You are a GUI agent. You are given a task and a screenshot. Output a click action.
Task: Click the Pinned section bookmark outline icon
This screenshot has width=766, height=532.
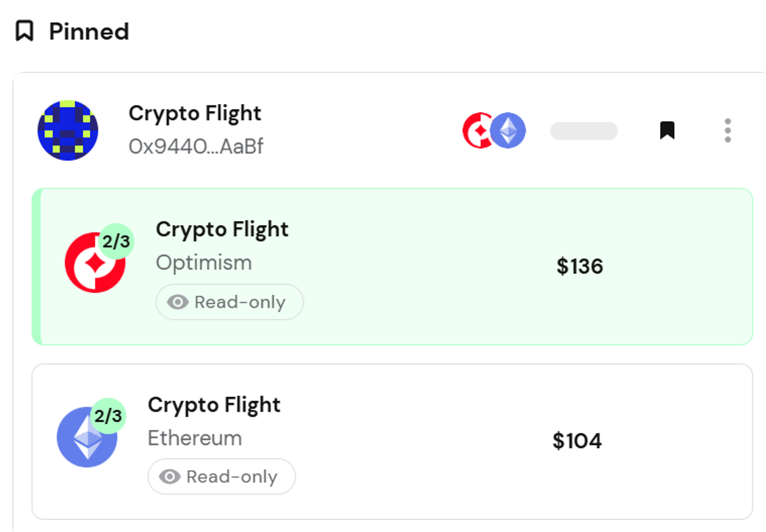click(x=24, y=31)
